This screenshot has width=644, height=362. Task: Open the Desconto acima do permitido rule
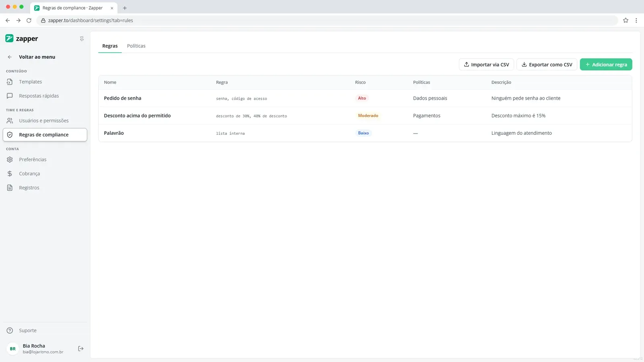(365, 115)
